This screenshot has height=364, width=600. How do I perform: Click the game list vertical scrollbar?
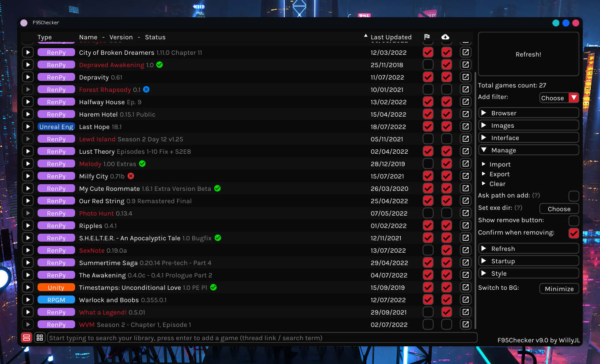pos(475,201)
